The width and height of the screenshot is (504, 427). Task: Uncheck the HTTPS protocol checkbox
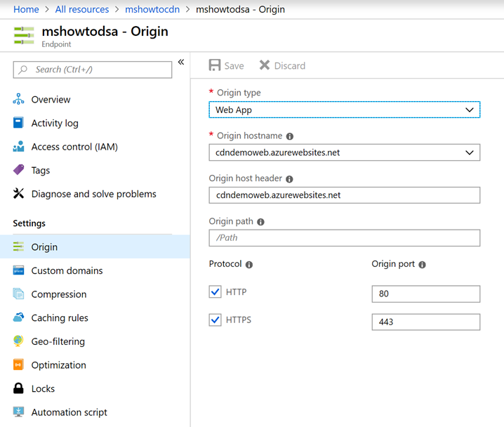coord(215,320)
